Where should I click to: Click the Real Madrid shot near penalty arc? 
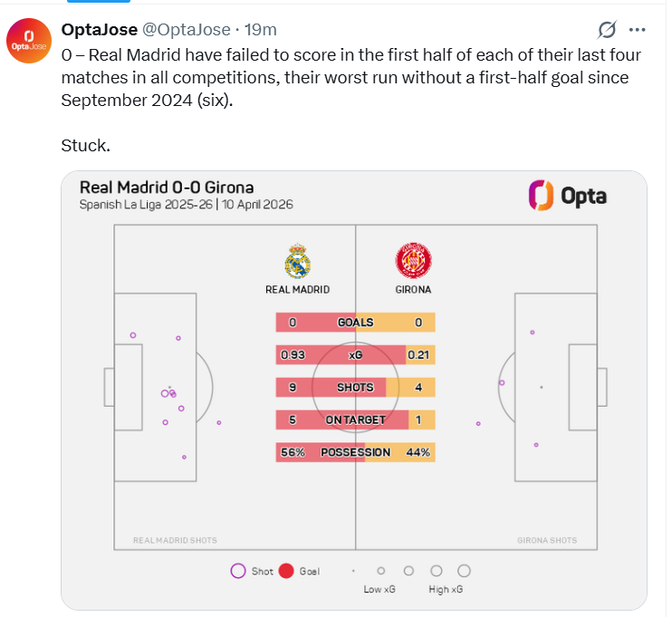point(218,422)
